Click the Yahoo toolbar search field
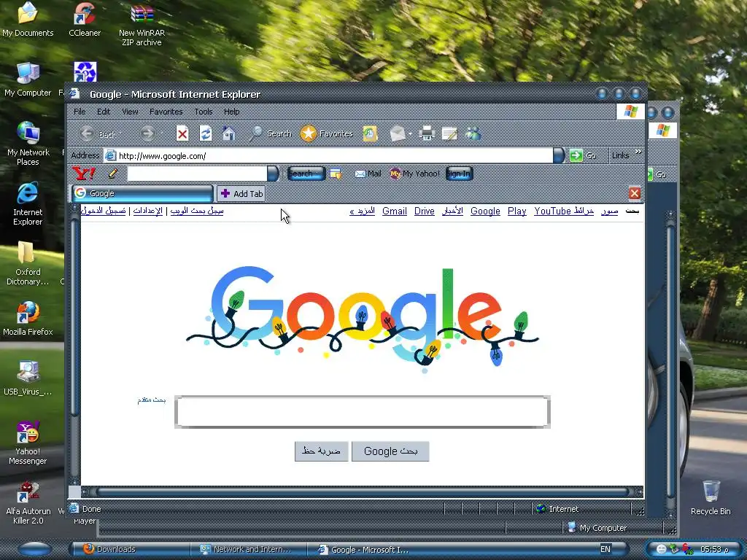The width and height of the screenshot is (747, 560). (x=197, y=174)
